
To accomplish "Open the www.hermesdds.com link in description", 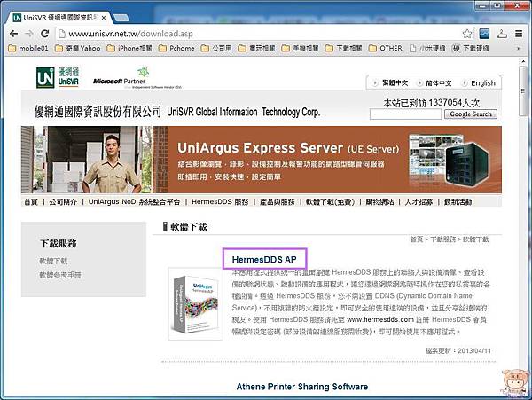I will pyautogui.click(x=380, y=319).
